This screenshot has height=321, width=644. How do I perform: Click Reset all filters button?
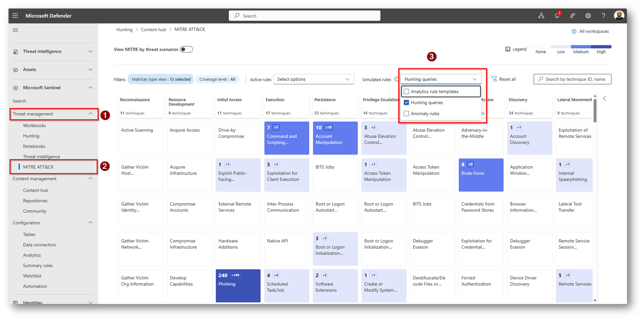tap(503, 79)
